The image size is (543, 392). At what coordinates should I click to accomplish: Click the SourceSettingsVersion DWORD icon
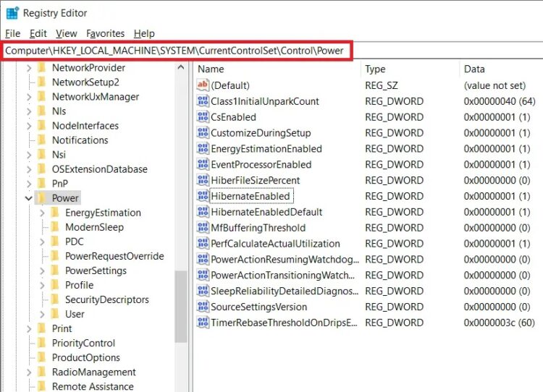[x=203, y=307]
